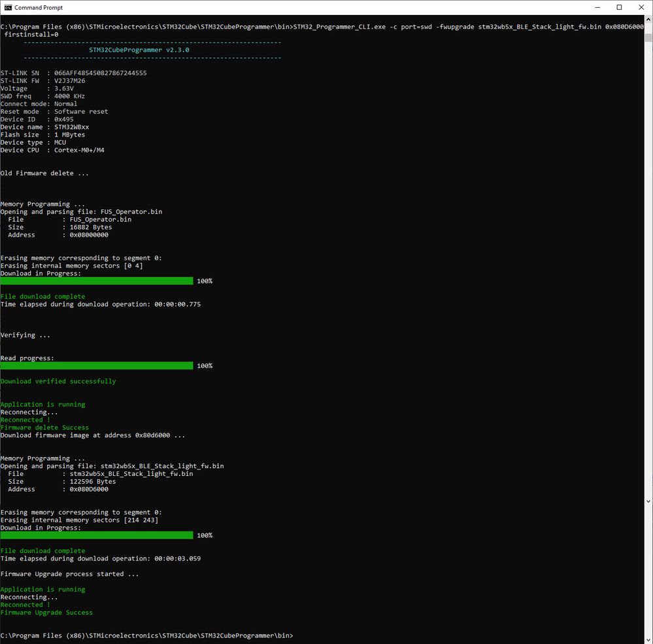Click the 'SWD freq : 4000 KHz' line
The width and height of the screenshot is (653, 644).
click(x=43, y=96)
